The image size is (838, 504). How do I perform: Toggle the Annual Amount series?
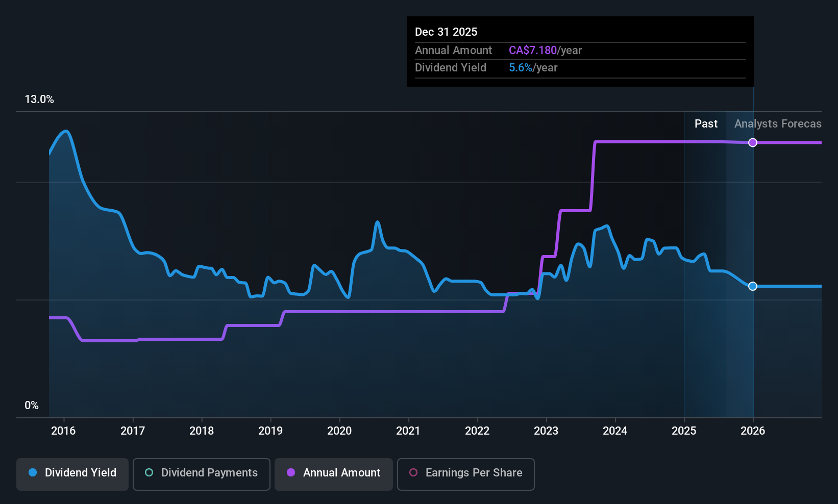click(334, 473)
